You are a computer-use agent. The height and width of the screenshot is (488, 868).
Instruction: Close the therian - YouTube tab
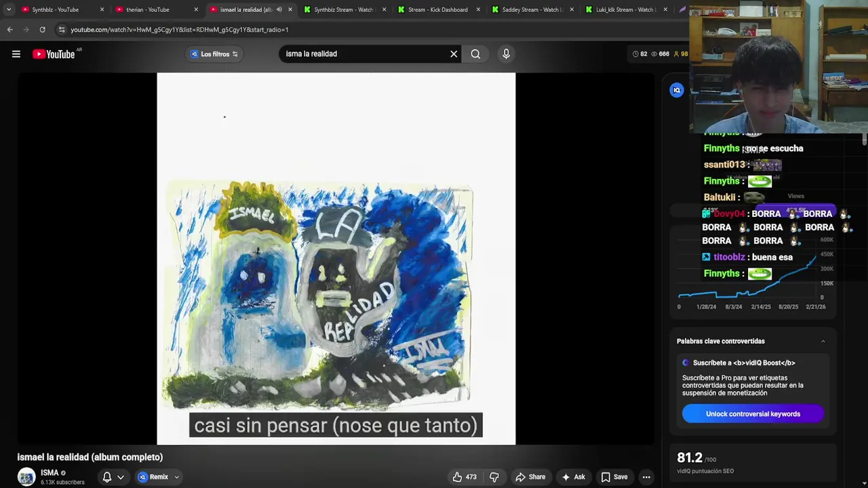pyautogui.click(x=196, y=9)
